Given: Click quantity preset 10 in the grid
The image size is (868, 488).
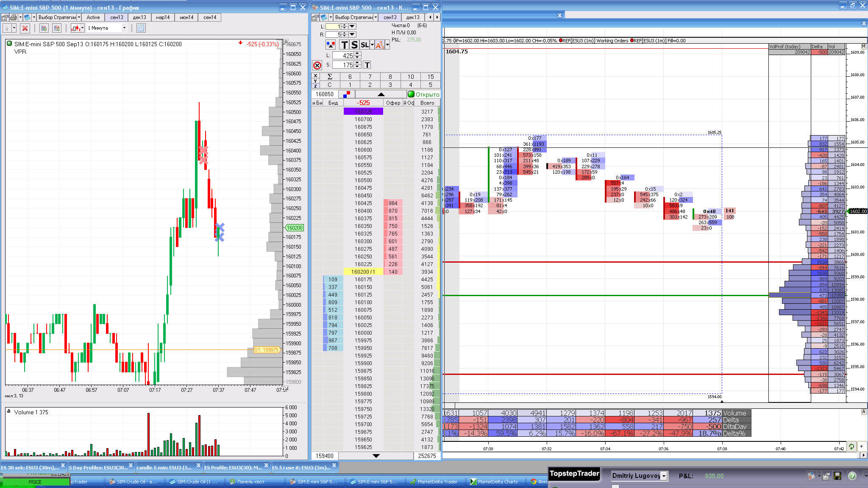Looking at the screenshot, I should coord(411,77).
